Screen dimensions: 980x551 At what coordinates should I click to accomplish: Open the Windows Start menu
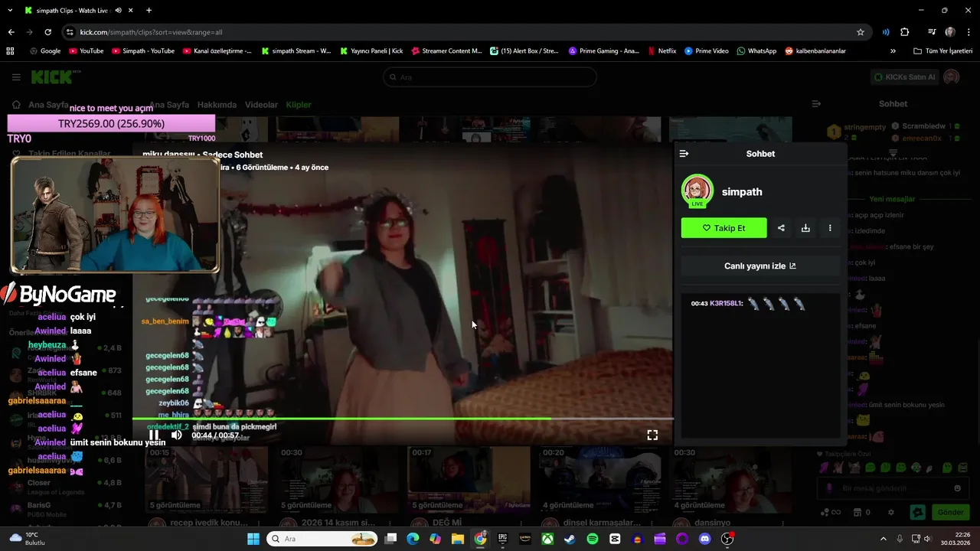253,539
